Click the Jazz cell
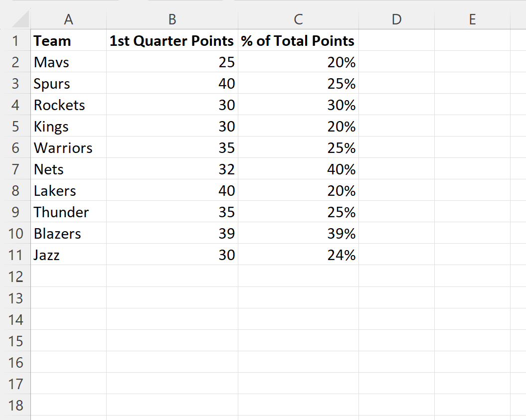Viewport: 526px width, 420px height. click(x=69, y=255)
